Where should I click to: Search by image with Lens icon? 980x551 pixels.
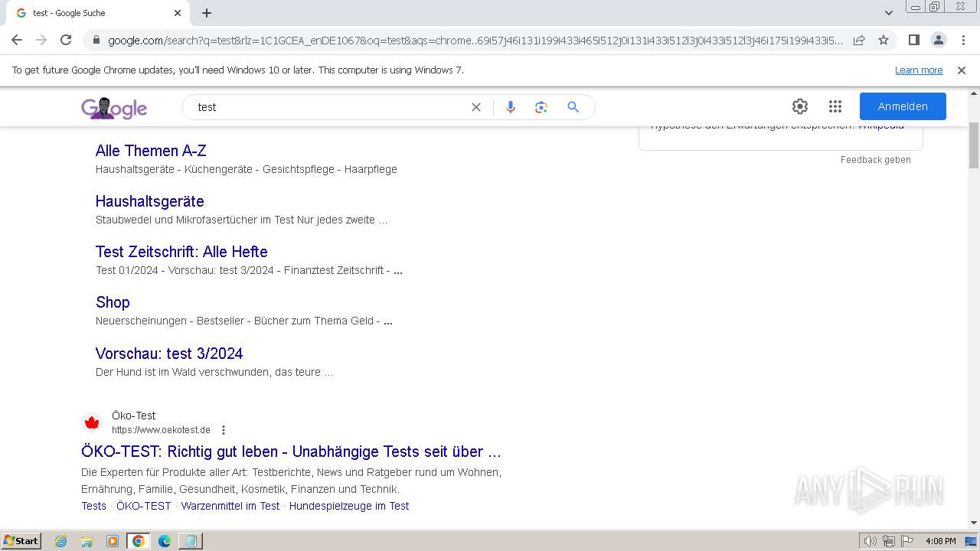point(541,107)
